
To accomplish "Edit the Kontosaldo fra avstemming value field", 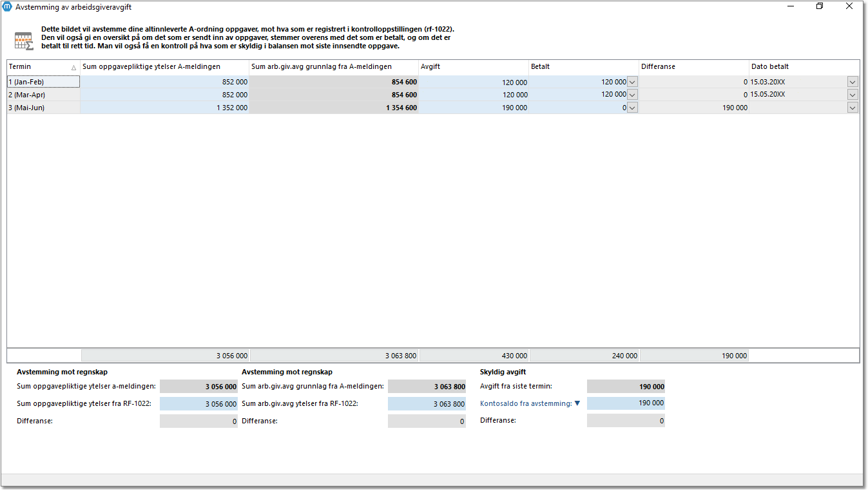I will (626, 403).
